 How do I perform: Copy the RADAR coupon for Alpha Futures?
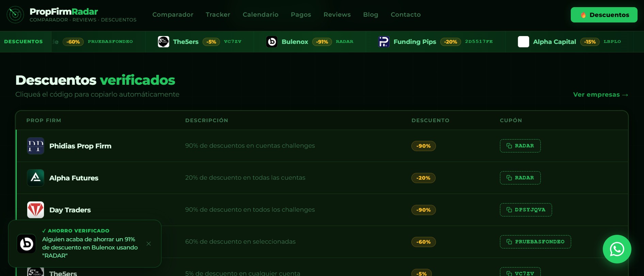click(520, 178)
